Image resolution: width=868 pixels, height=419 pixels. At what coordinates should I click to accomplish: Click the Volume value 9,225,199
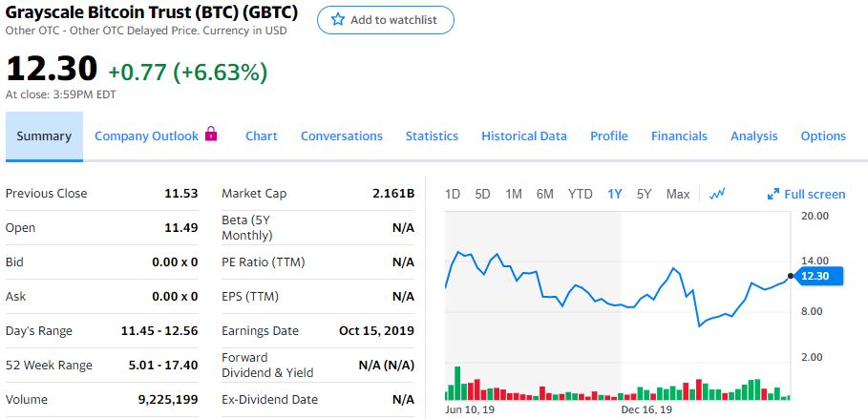coord(168,400)
